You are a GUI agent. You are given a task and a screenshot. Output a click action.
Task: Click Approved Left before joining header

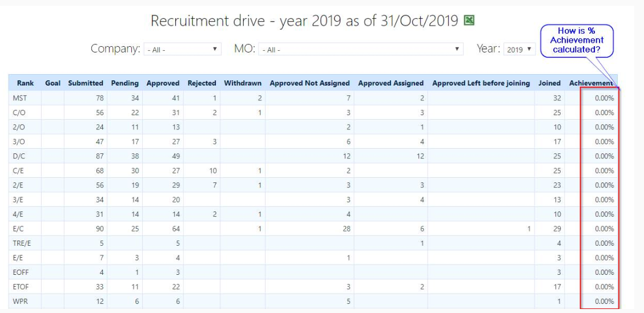coord(481,83)
